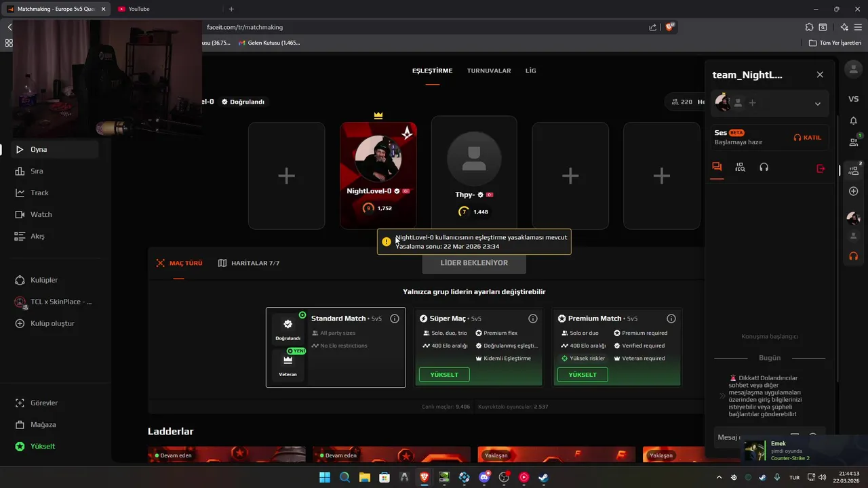Click the Brave Shields icon in address bar
The image size is (868, 488).
click(x=670, y=27)
